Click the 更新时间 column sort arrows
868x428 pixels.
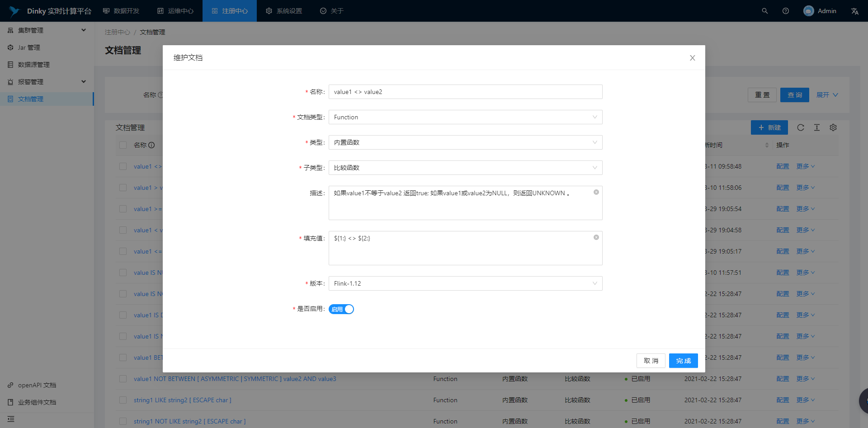coord(767,145)
